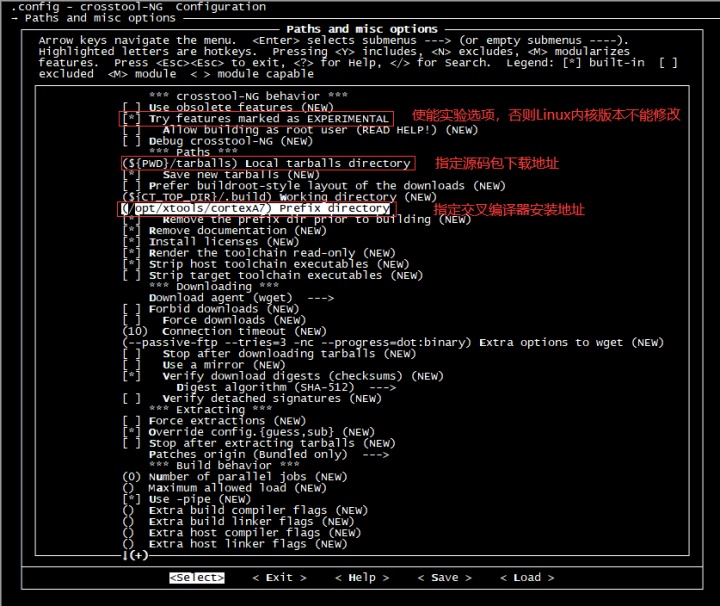Edit Number of parallel jobs value
The height and width of the screenshot is (606, 720).
pyautogui.click(x=235, y=477)
